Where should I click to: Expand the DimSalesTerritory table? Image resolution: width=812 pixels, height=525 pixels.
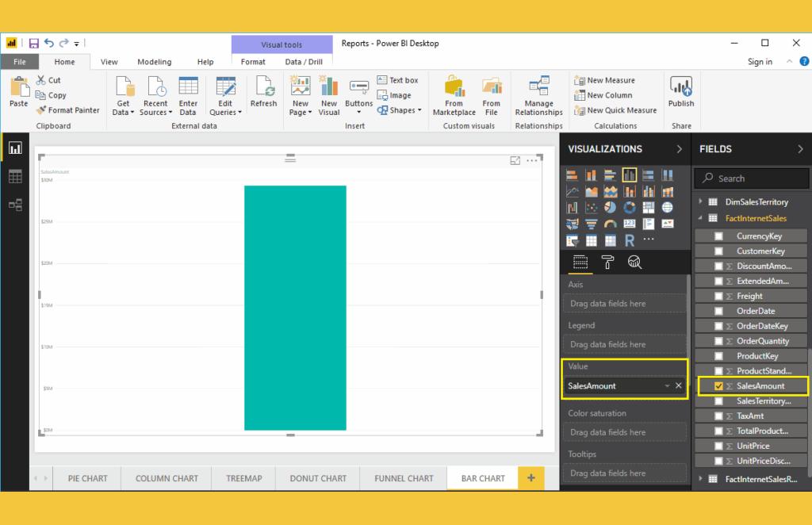700,201
